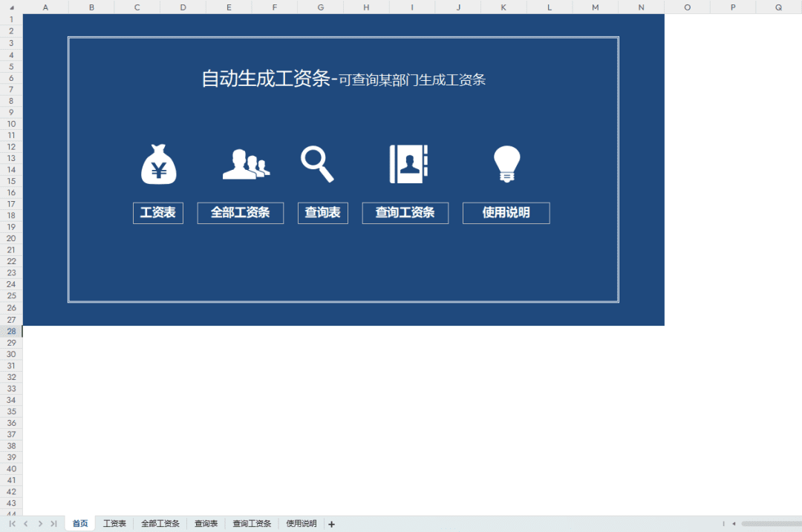Image resolution: width=802 pixels, height=532 pixels.
Task: Go to next sheet arrow
Action: 40,523
